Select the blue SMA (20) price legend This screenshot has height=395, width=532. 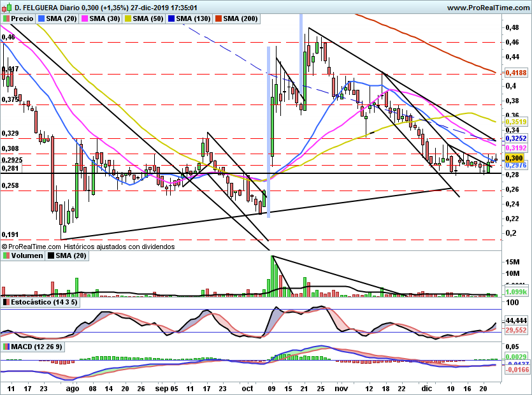coord(59,19)
